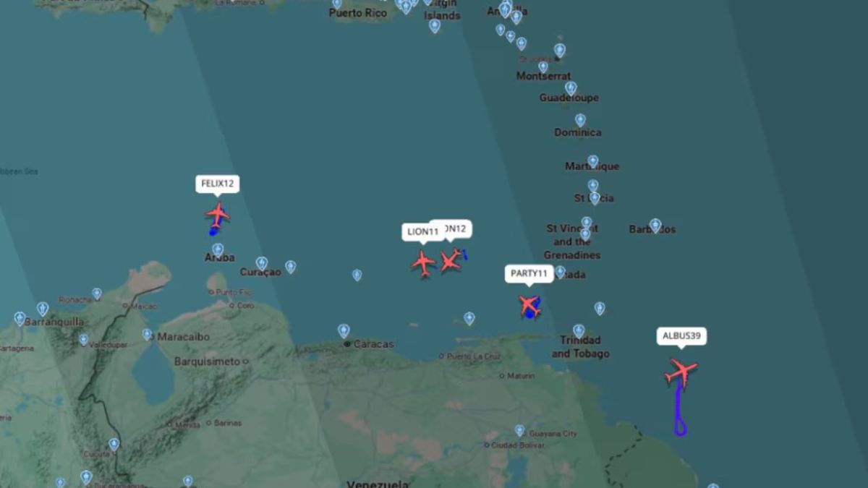Open the airport marker near Caracas

[x=344, y=330]
